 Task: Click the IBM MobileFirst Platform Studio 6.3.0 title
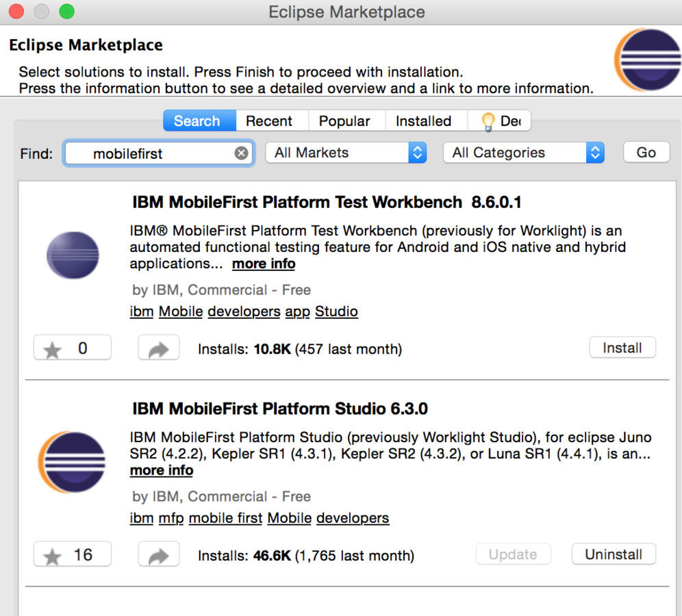pyautogui.click(x=280, y=409)
